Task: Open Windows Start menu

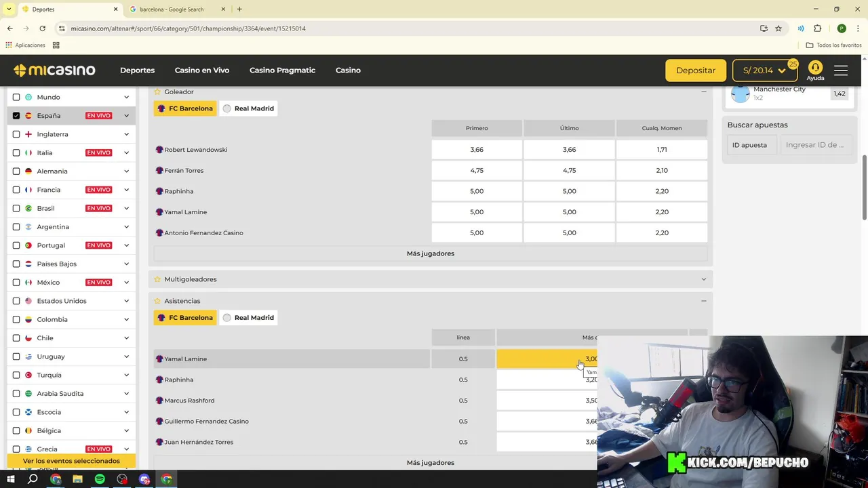Action: (10, 479)
